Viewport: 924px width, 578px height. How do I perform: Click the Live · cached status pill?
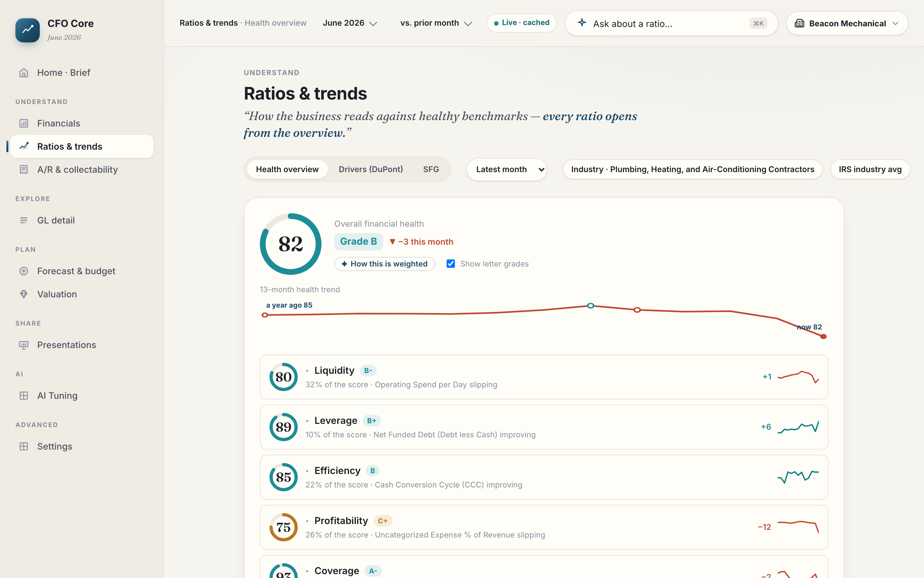point(522,23)
